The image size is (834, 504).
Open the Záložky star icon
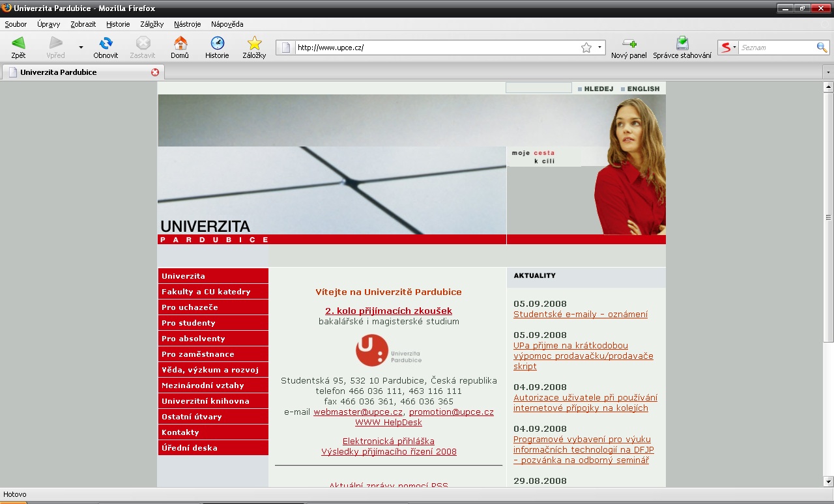pyautogui.click(x=254, y=43)
